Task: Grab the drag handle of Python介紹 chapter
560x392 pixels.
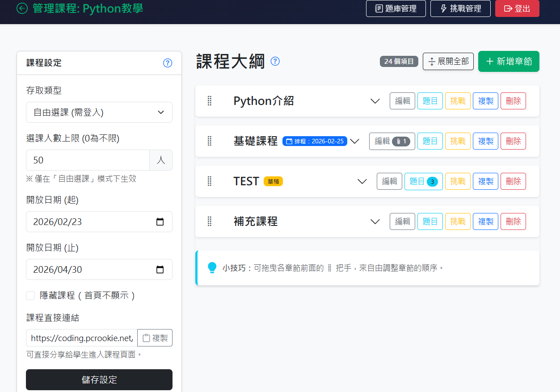Action: click(209, 101)
